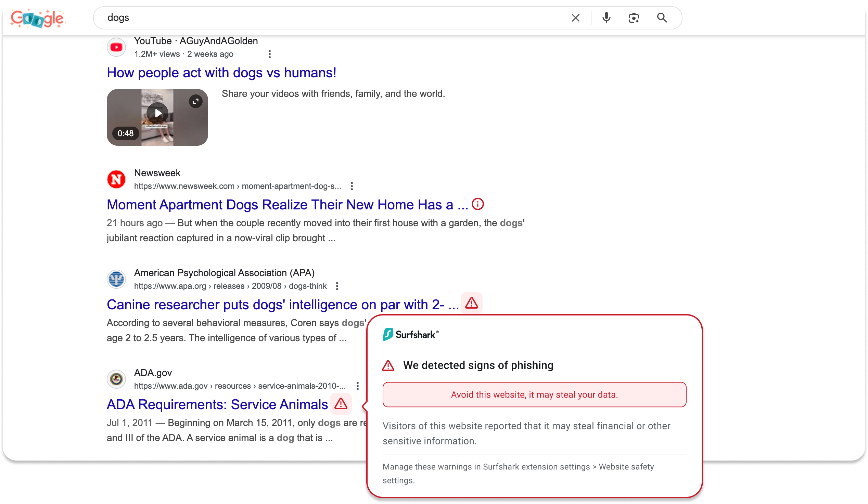The height and width of the screenshot is (504, 868).
Task: Click the Surfshark logo in popup
Action: (x=411, y=335)
